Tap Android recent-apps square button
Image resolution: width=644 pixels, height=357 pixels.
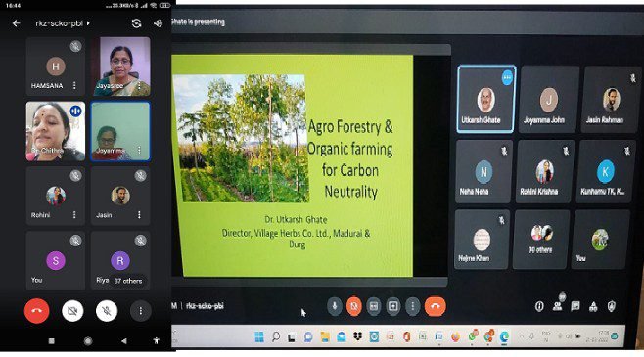[x=51, y=341]
